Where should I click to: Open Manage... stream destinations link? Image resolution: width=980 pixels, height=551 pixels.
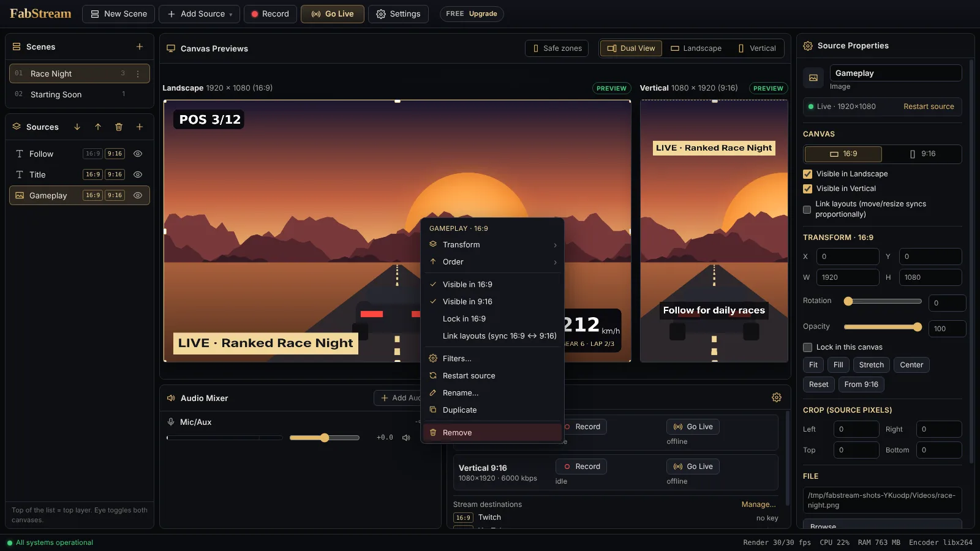[758, 504]
